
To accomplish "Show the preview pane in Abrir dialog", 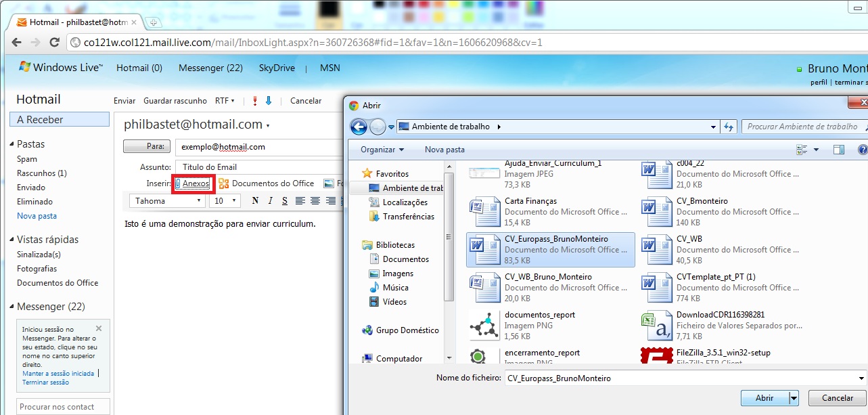I will pyautogui.click(x=839, y=150).
